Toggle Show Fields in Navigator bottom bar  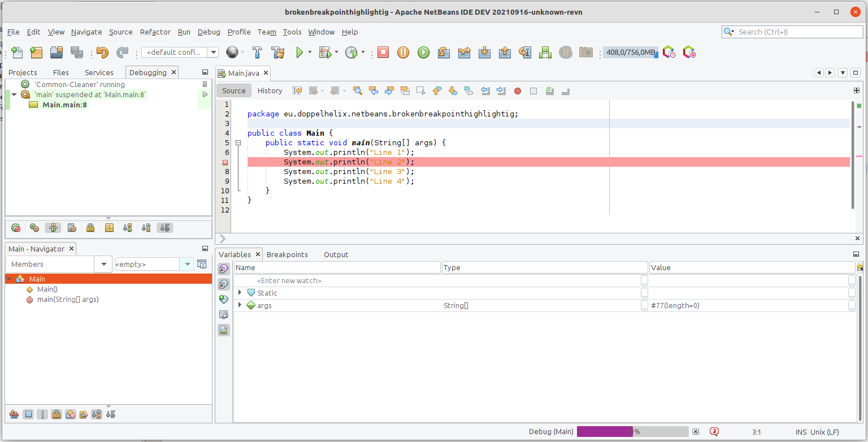(28, 414)
